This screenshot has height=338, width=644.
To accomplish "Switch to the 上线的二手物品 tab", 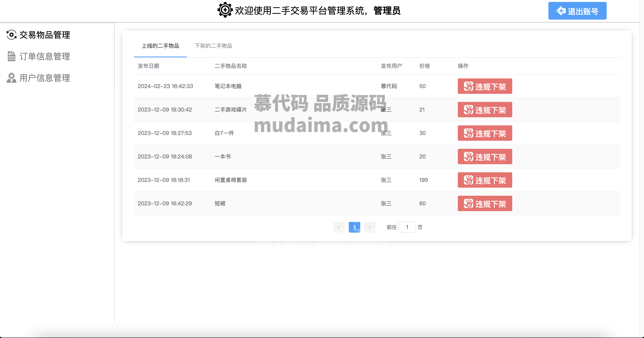I will 160,46.
